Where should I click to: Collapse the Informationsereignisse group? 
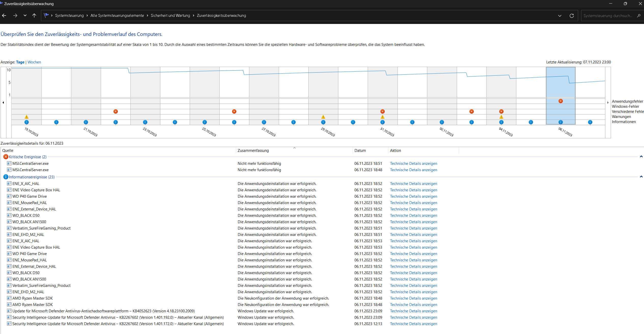641,177
